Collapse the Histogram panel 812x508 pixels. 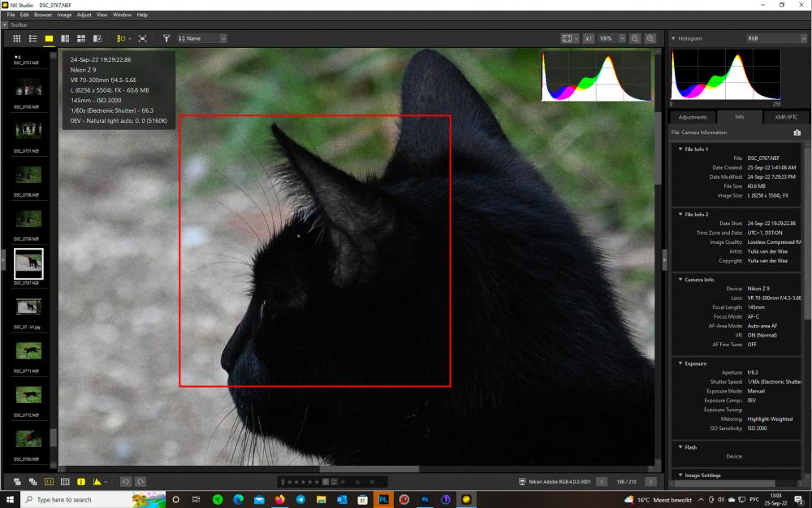(673, 38)
